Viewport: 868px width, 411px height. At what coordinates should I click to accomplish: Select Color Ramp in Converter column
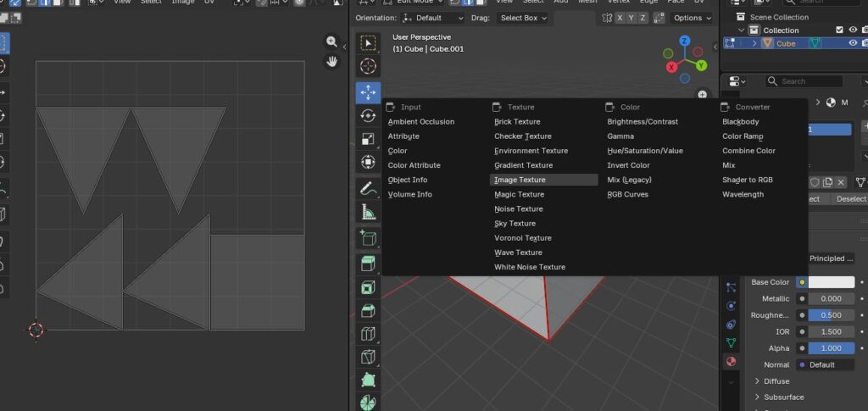(x=743, y=136)
